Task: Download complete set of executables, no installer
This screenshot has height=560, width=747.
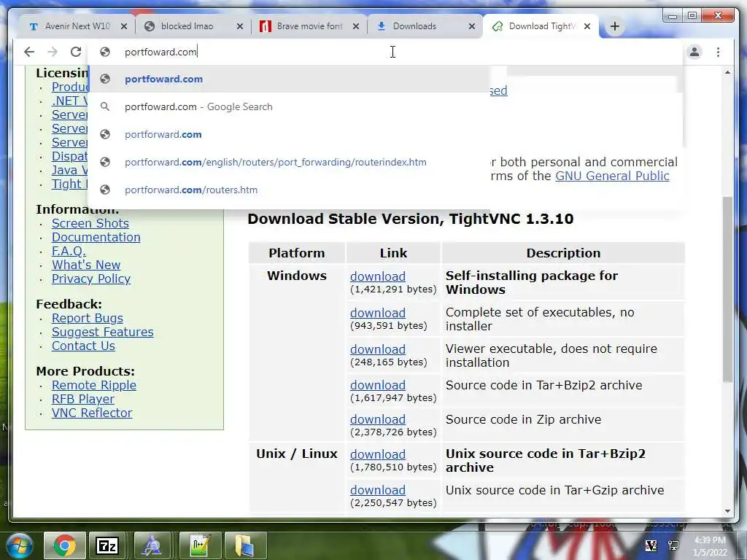Action: pos(378,313)
